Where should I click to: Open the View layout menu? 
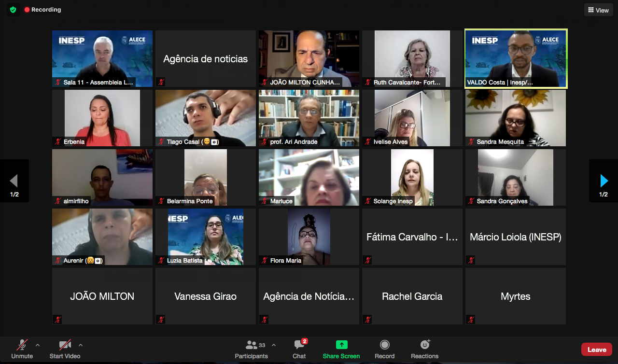tap(598, 10)
